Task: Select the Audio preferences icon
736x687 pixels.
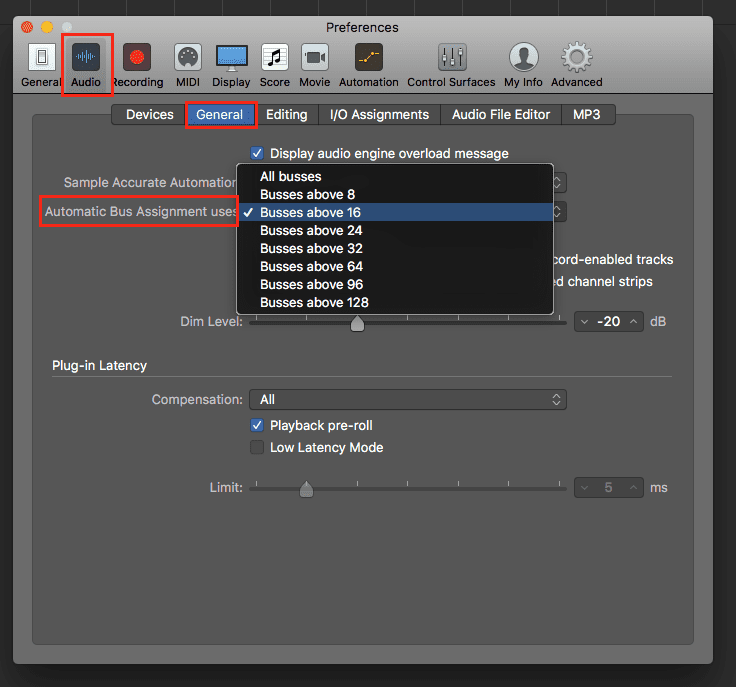Action: point(86,57)
